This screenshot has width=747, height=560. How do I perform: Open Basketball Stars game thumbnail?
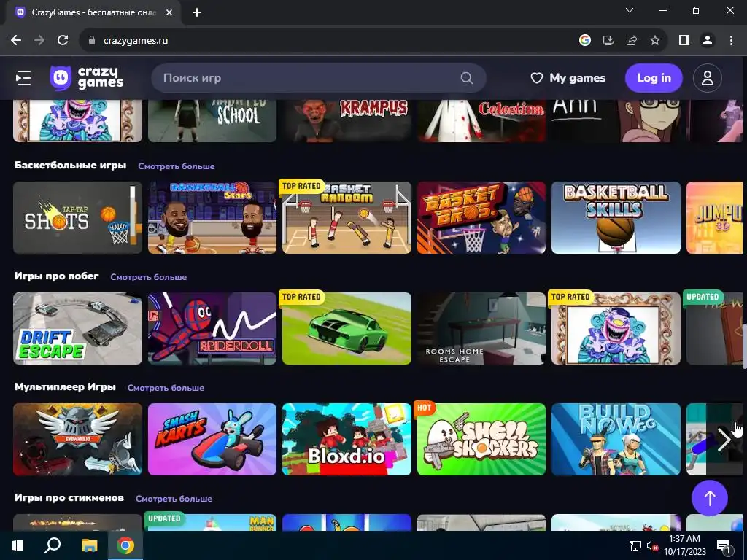[212, 217]
